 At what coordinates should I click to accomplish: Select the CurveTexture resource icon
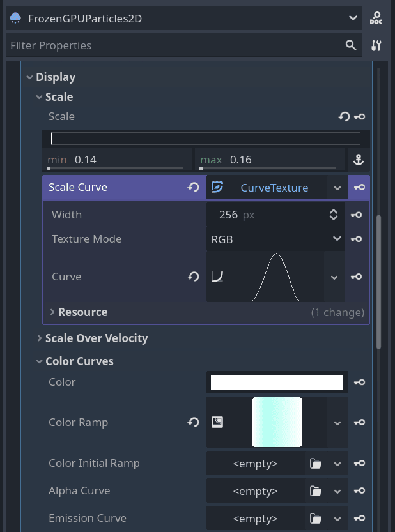[x=217, y=187]
